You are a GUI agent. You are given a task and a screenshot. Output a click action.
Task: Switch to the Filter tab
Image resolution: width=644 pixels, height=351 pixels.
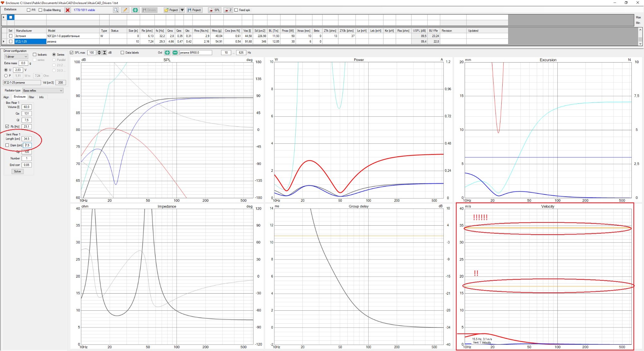(x=31, y=97)
